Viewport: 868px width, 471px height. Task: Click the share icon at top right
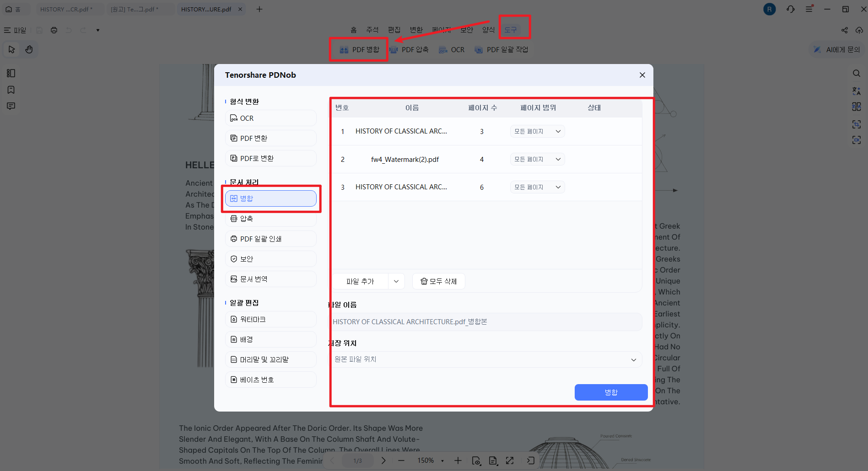pyautogui.click(x=845, y=30)
